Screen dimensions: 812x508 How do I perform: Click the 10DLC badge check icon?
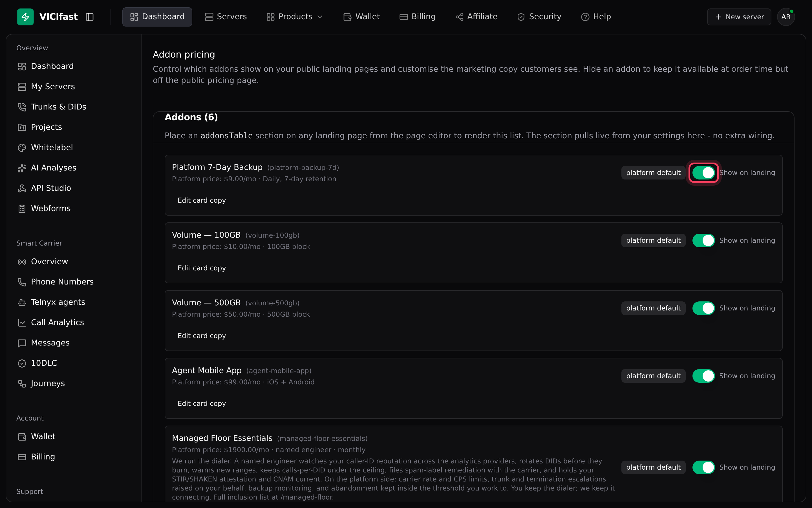(x=22, y=363)
